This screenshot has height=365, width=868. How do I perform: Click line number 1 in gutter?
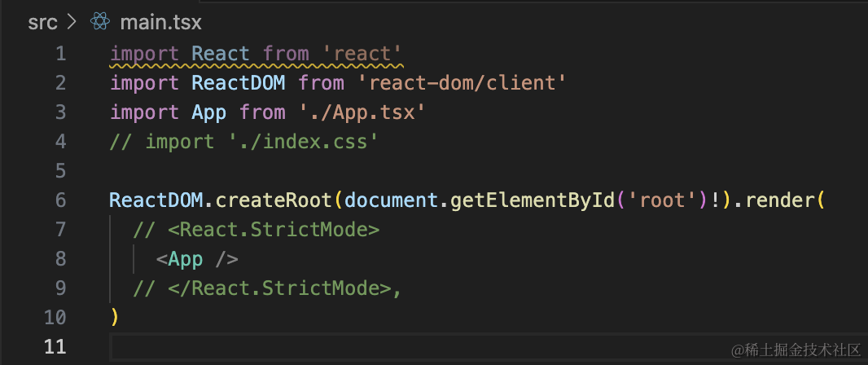[x=60, y=55]
